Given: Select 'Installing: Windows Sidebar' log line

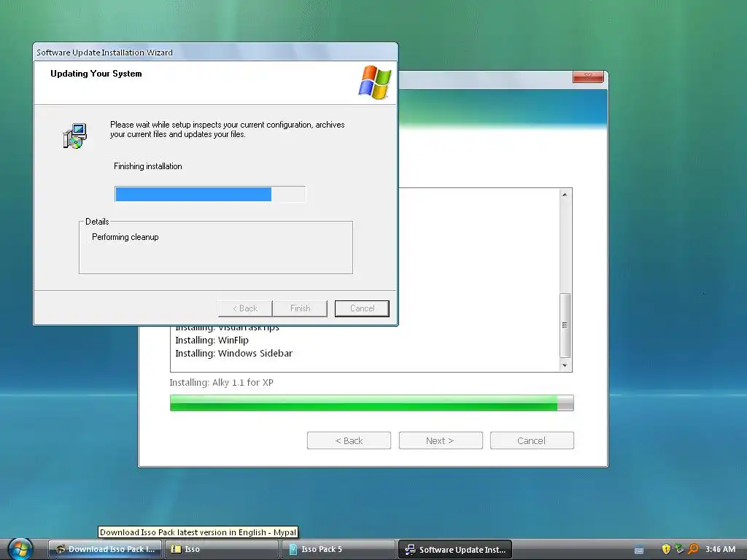Looking at the screenshot, I should click(x=233, y=354).
